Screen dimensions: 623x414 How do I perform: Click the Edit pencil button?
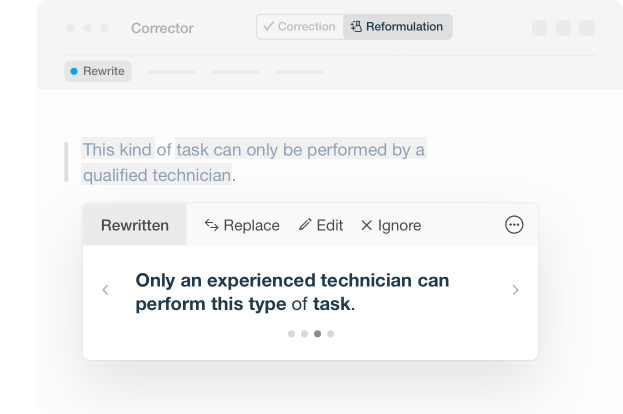(x=321, y=225)
